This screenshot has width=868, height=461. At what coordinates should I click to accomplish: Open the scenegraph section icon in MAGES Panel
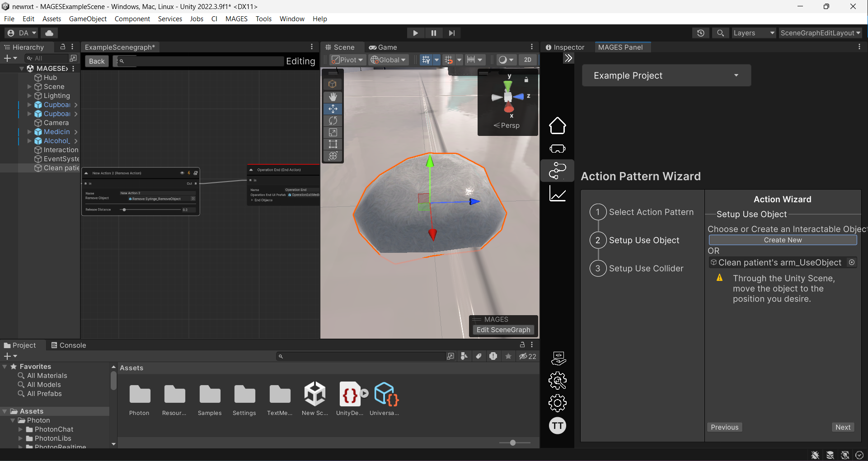tap(557, 171)
